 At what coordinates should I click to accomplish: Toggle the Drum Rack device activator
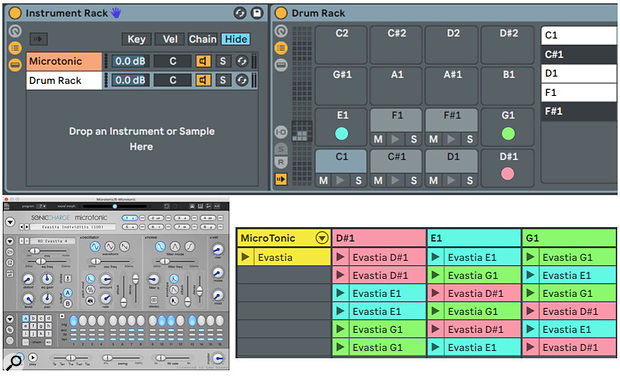click(x=281, y=13)
